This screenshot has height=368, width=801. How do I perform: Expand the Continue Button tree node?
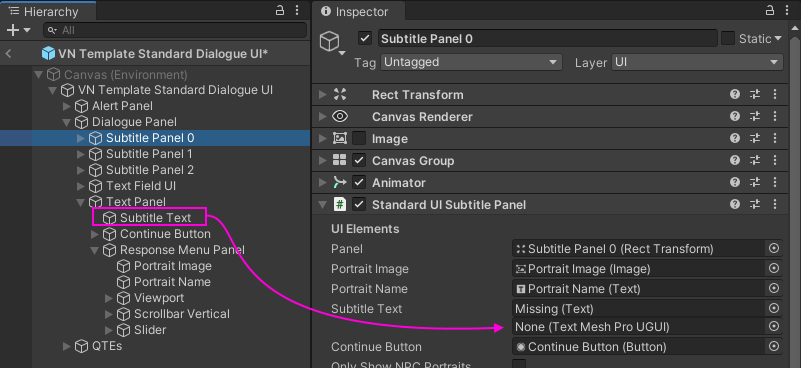pyautogui.click(x=95, y=234)
